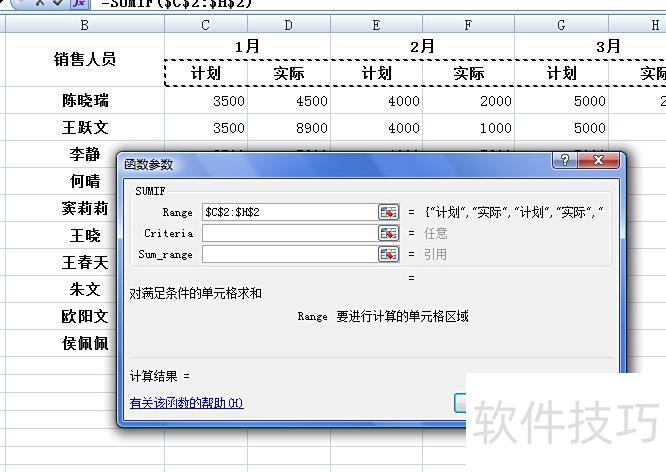Click the 3月 header cell
This screenshot has width=666, height=472.
[x=590, y=46]
